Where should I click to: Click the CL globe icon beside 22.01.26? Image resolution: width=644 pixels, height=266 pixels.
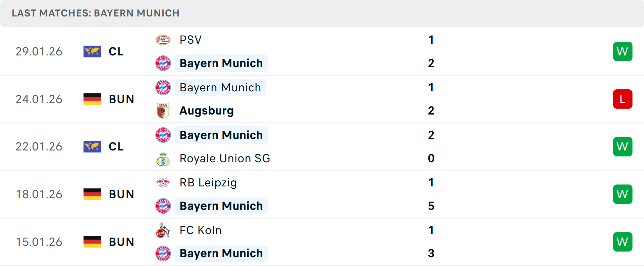92,146
